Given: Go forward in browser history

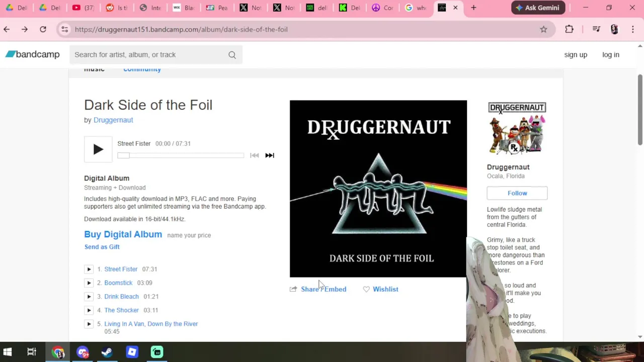Looking at the screenshot, I should [25, 29].
